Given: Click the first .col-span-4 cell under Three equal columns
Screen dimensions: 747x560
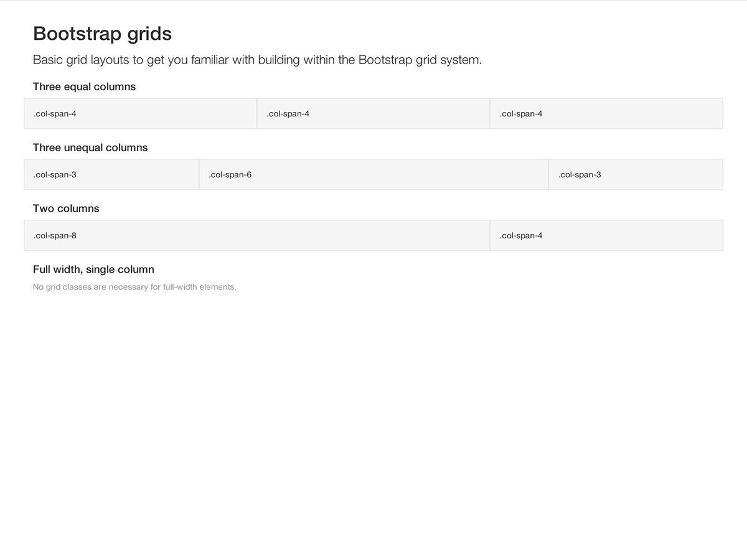Looking at the screenshot, I should 140,114.
